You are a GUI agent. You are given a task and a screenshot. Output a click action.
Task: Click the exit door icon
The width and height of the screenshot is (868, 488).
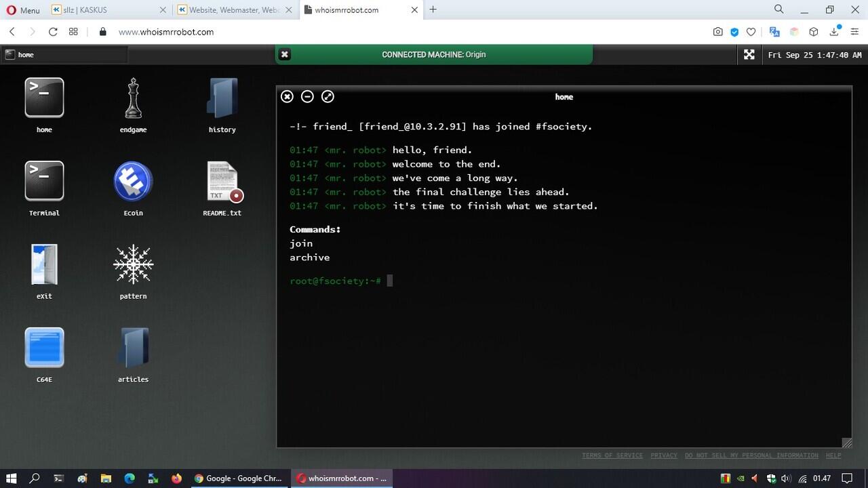click(44, 264)
